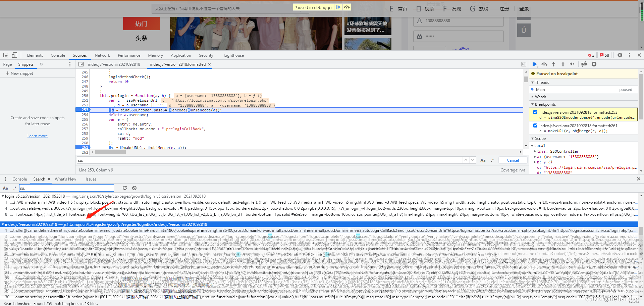Click the 登录 link on the Weibo page
Screen dimensions: 644x306
click(x=524, y=9)
